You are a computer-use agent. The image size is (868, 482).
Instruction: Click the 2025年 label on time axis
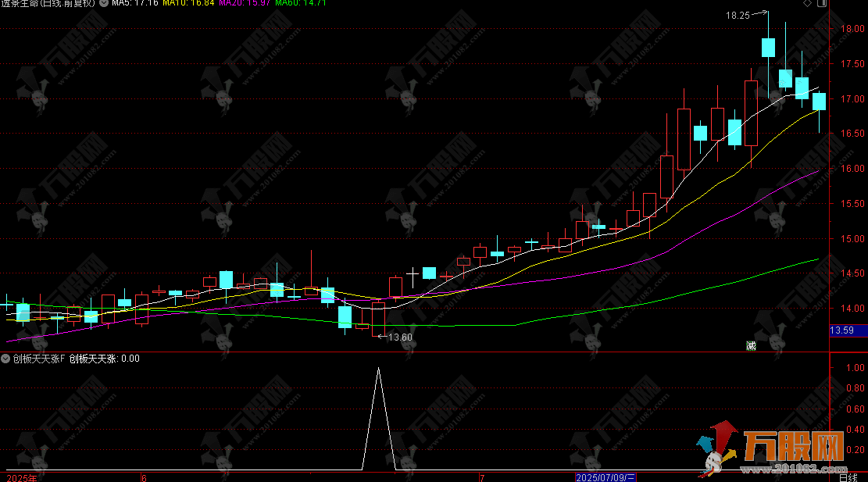click(22, 477)
